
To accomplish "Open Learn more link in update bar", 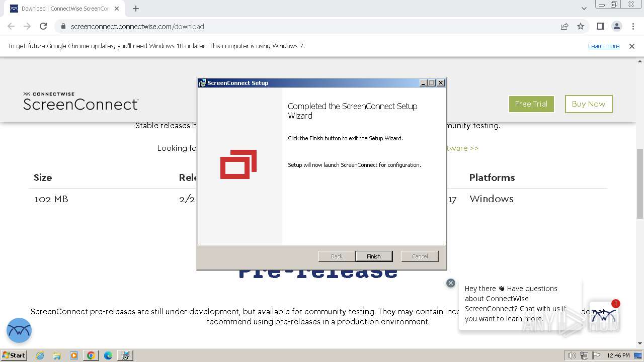I will click(x=604, y=46).
